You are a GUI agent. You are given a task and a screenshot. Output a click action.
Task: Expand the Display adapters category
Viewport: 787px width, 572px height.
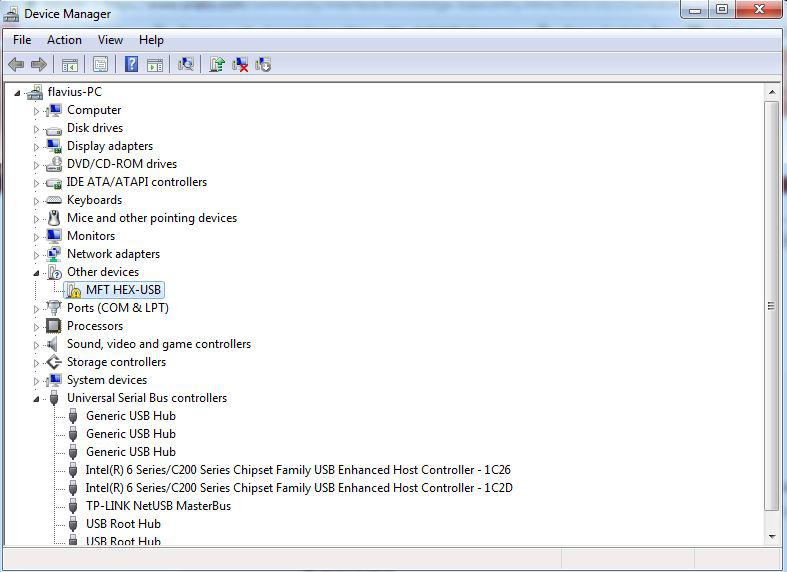(x=36, y=147)
